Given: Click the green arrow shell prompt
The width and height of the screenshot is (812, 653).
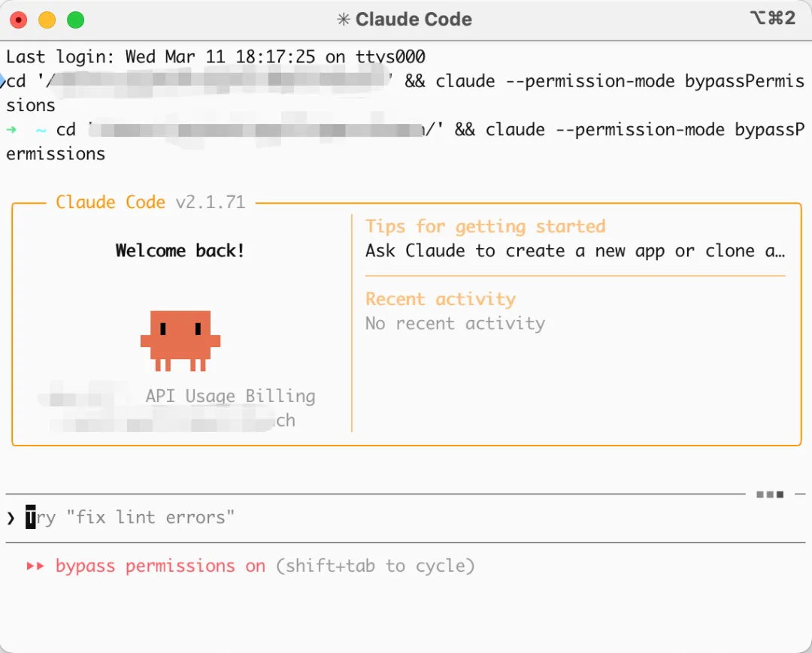Looking at the screenshot, I should pyautogui.click(x=11, y=129).
